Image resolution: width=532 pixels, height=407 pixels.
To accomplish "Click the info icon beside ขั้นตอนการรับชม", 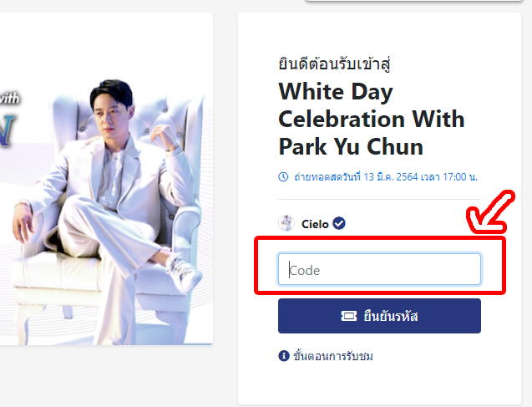I will pyautogui.click(x=283, y=356).
